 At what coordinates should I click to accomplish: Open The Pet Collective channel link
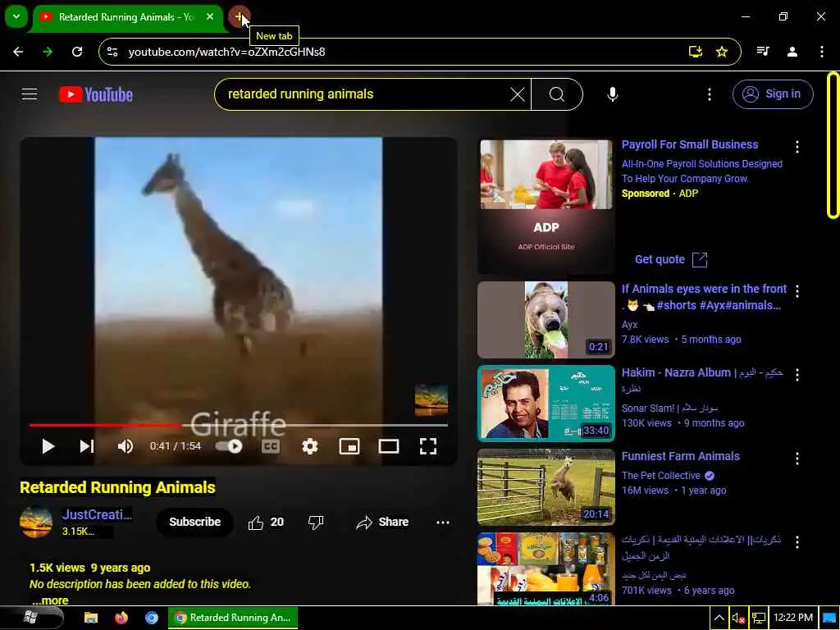[661, 476]
